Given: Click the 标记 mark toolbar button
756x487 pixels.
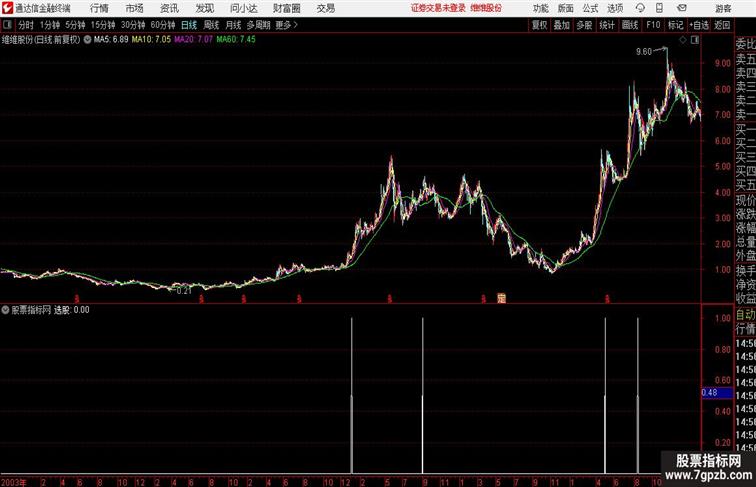Looking at the screenshot, I should (675, 25).
